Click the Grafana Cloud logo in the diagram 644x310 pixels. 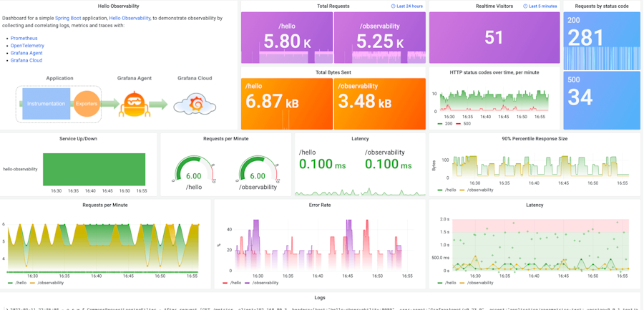pyautogui.click(x=195, y=104)
